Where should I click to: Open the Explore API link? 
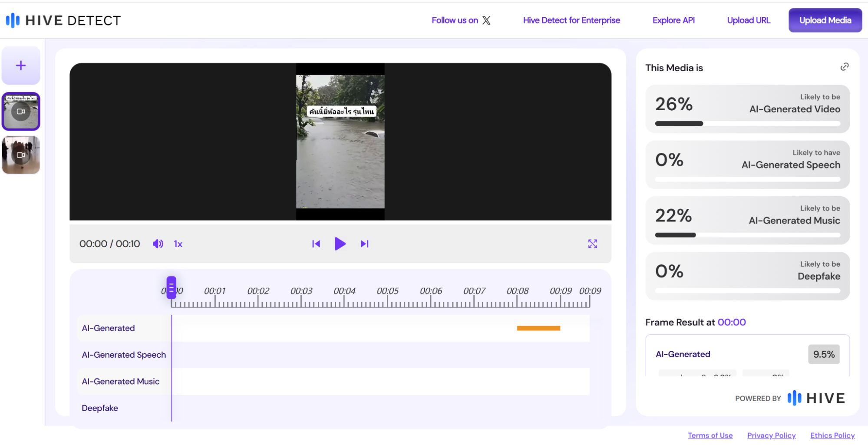673,20
